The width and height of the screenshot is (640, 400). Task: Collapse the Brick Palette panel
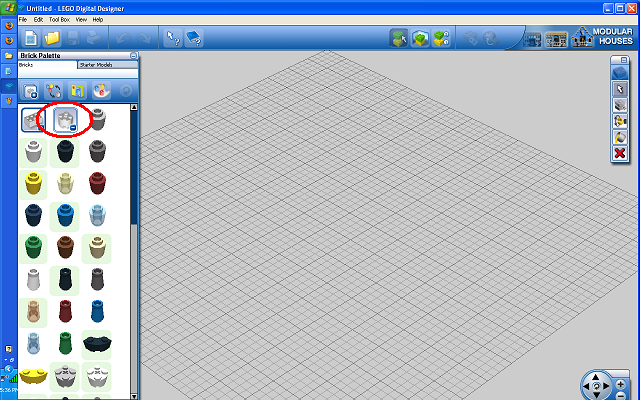click(x=133, y=56)
